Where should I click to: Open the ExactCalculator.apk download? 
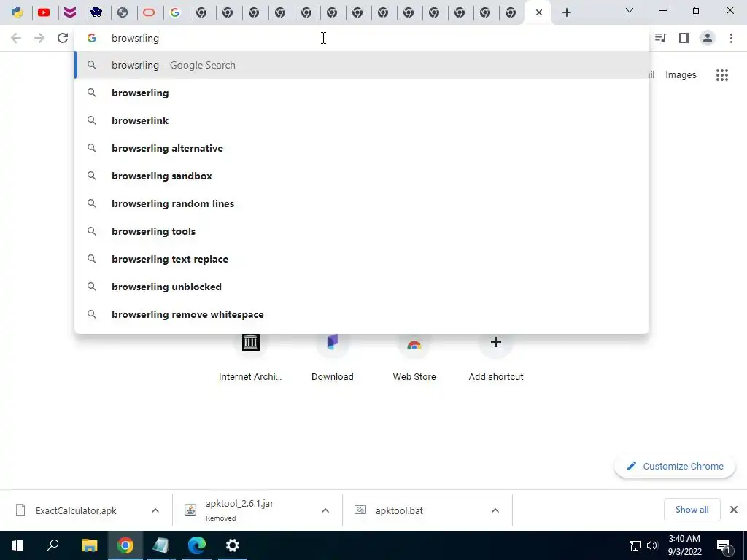76,510
